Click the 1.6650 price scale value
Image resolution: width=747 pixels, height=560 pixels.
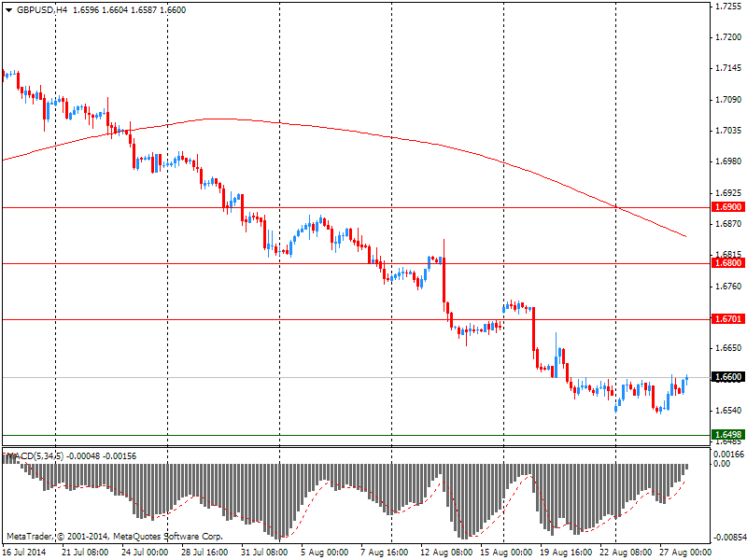(x=729, y=348)
